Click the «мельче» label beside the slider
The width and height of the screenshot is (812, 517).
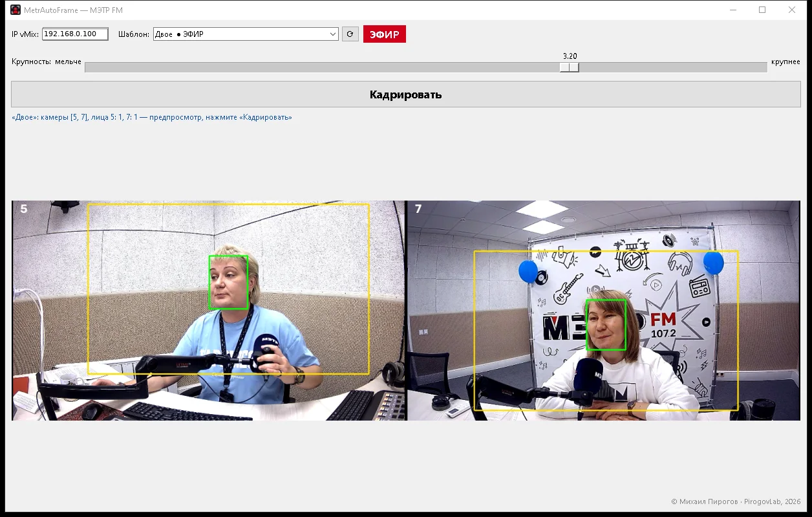click(69, 61)
